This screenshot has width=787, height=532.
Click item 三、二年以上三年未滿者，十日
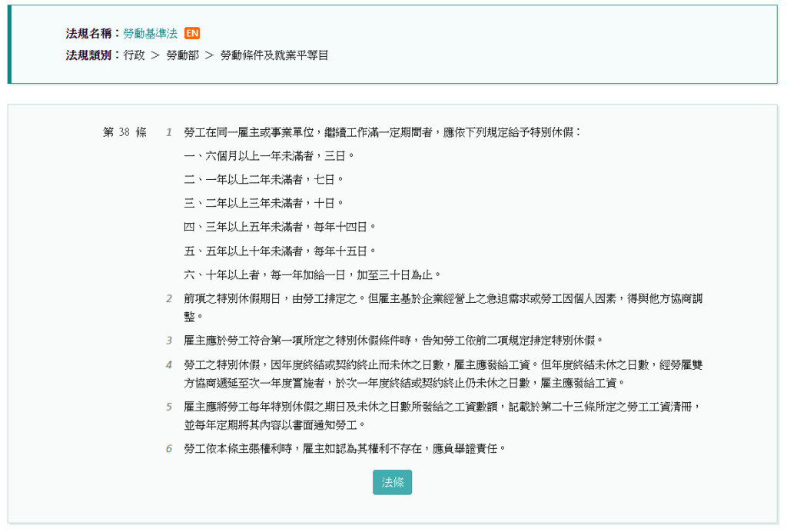point(264,203)
